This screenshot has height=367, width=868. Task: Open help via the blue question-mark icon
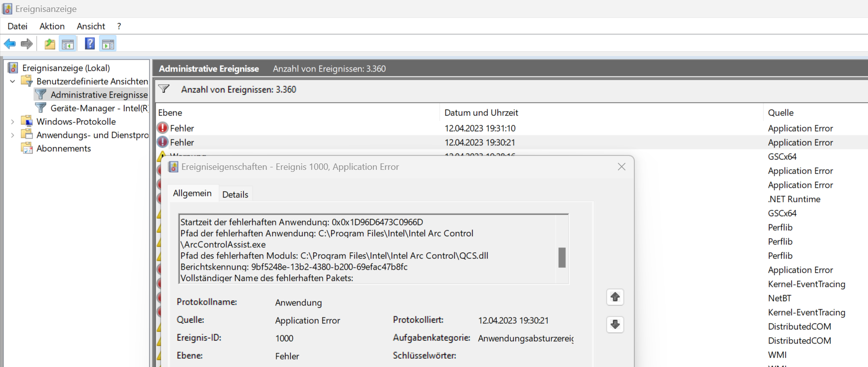point(89,44)
